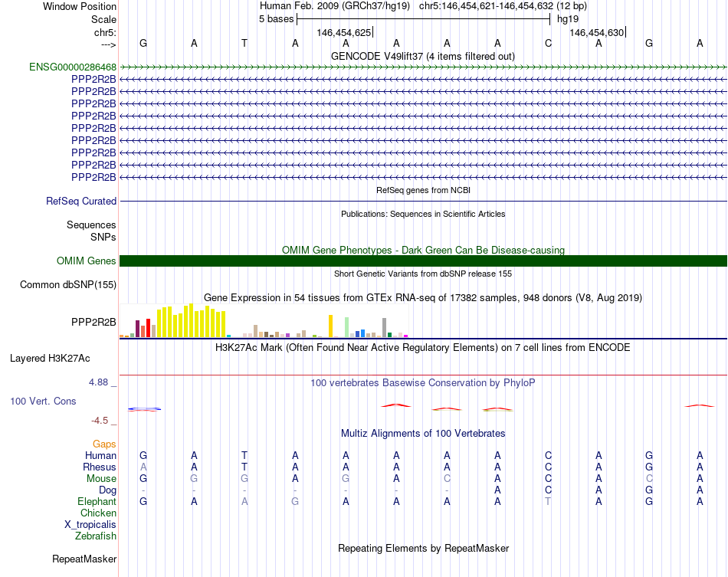Click the dark green OMIM Genes bar
This screenshot has height=577, width=728.
point(423,261)
